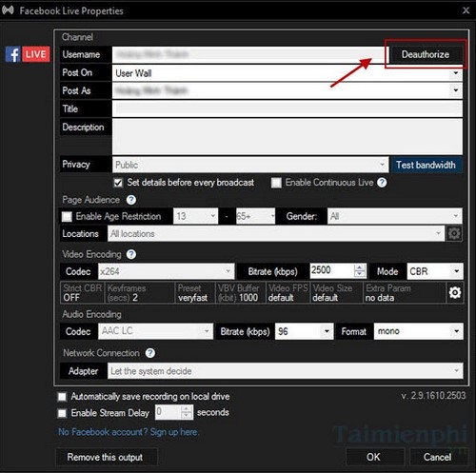Check Automatically save recording on local drive

(62, 397)
